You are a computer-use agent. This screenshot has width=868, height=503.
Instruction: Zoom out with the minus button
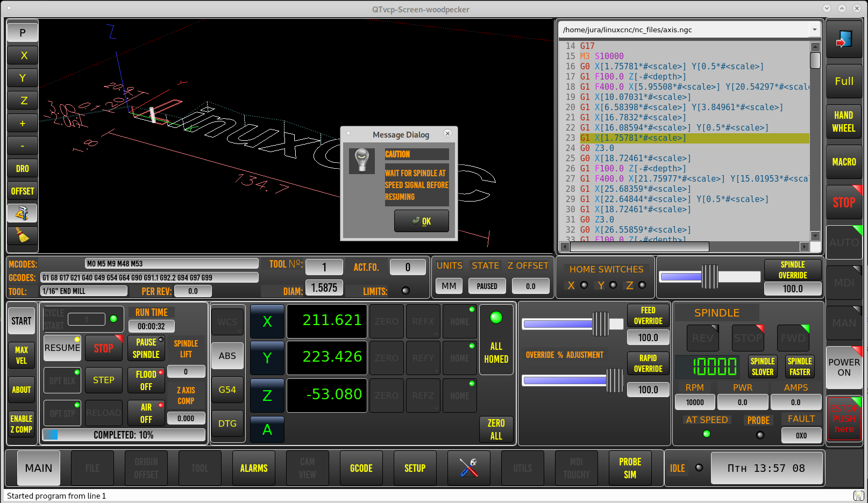(23, 146)
